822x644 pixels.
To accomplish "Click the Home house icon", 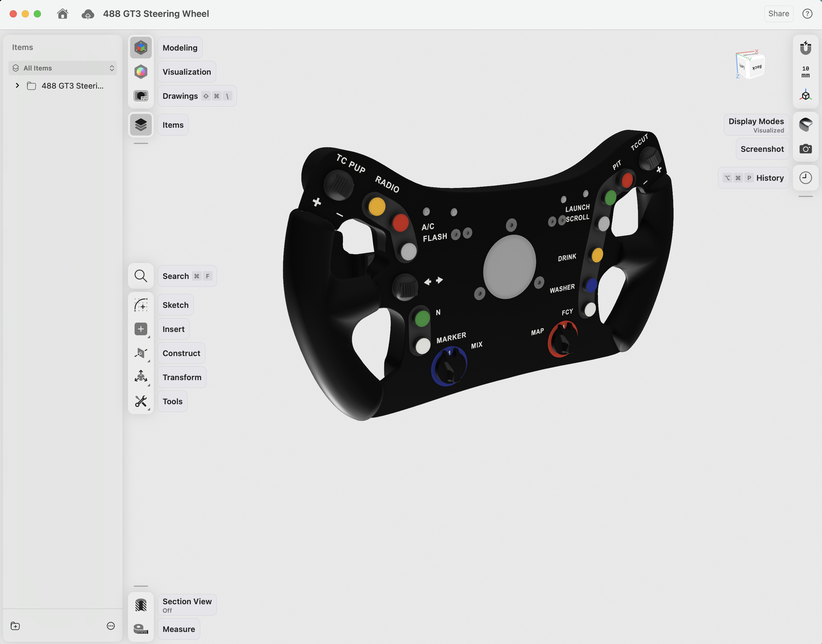I will (x=63, y=14).
